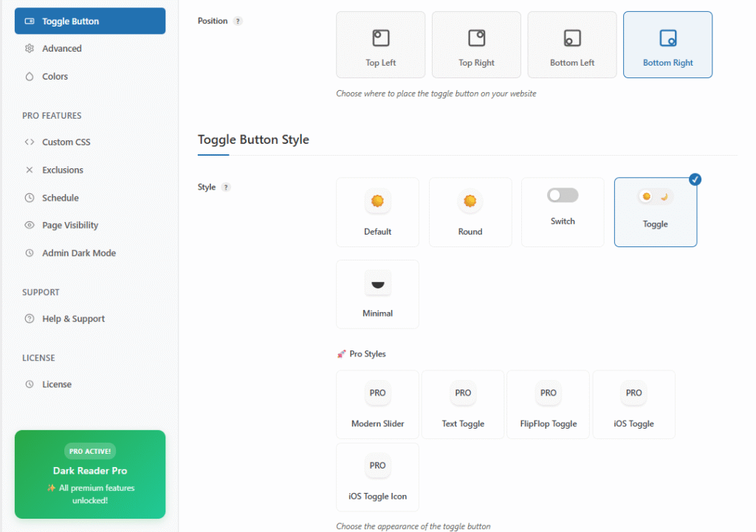Click the gear icon beside Advanced
This screenshot has height=532, width=756.
(x=30, y=48)
